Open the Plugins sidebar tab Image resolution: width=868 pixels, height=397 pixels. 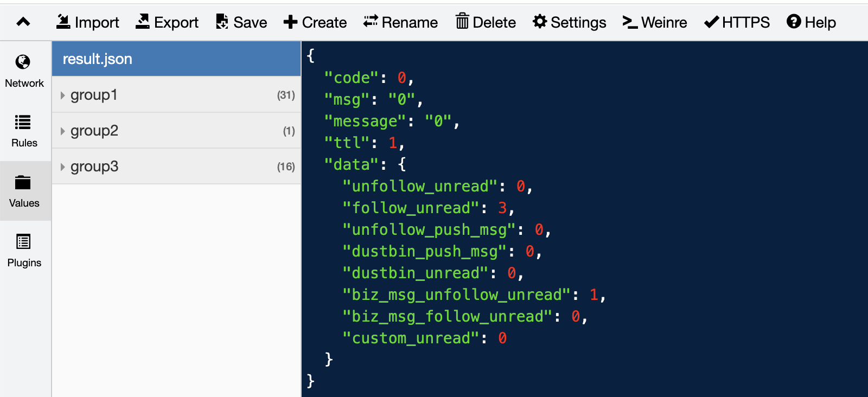click(x=24, y=251)
